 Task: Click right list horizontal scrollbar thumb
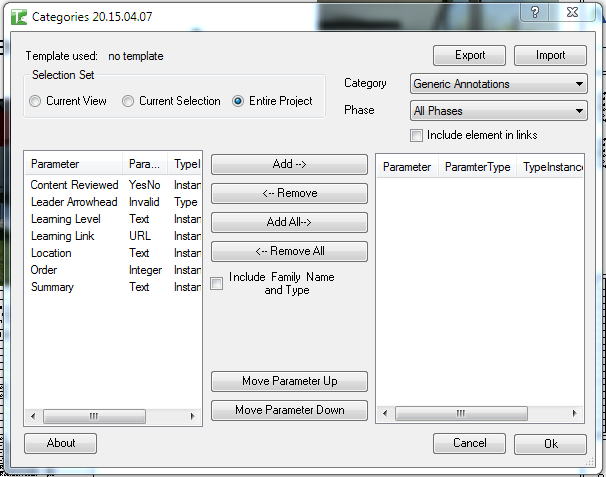coord(461,414)
